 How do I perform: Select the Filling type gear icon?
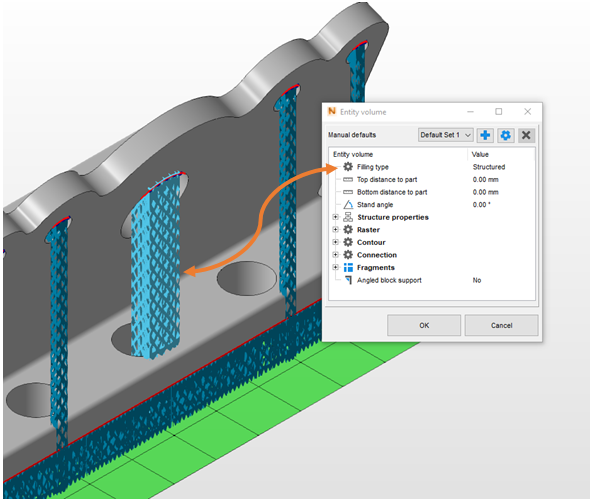(x=348, y=167)
